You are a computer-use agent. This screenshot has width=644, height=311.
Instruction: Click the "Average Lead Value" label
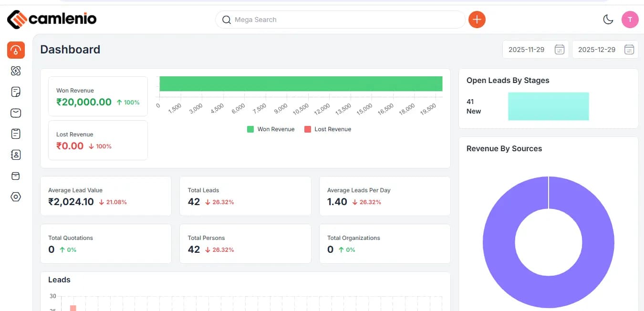coord(75,190)
